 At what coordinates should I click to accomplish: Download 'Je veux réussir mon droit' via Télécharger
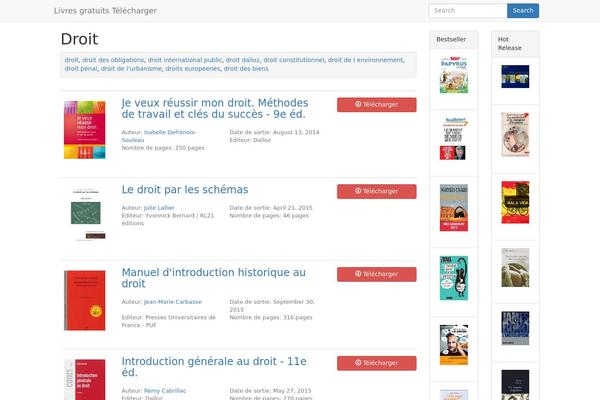377,104
